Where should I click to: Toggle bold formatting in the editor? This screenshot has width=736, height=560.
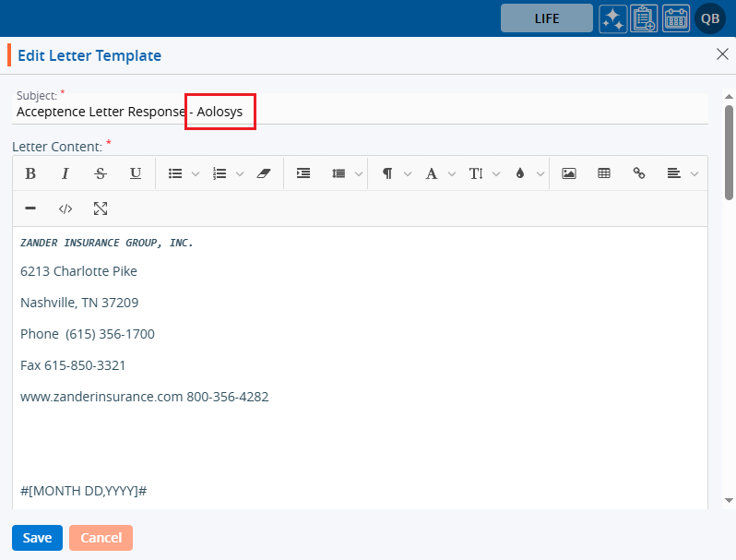click(x=30, y=173)
